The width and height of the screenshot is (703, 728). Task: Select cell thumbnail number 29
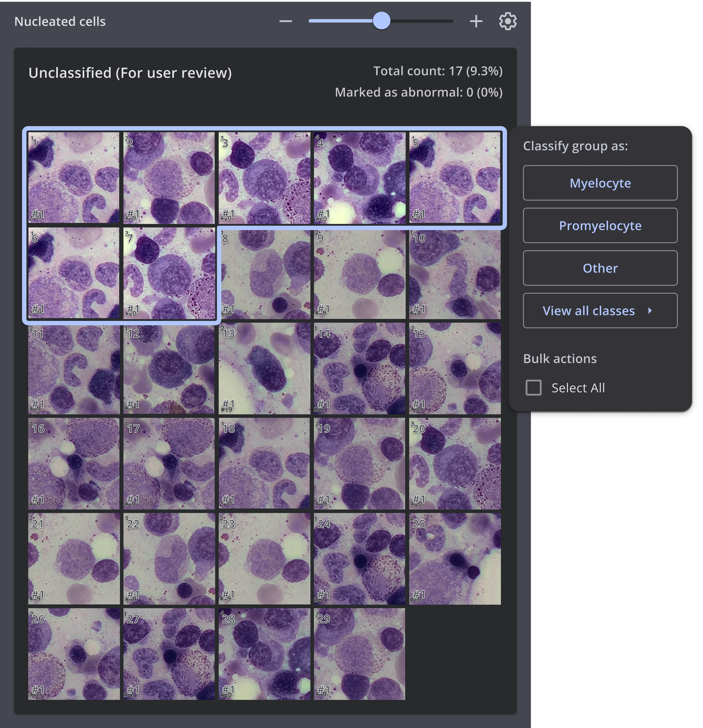tap(359, 654)
